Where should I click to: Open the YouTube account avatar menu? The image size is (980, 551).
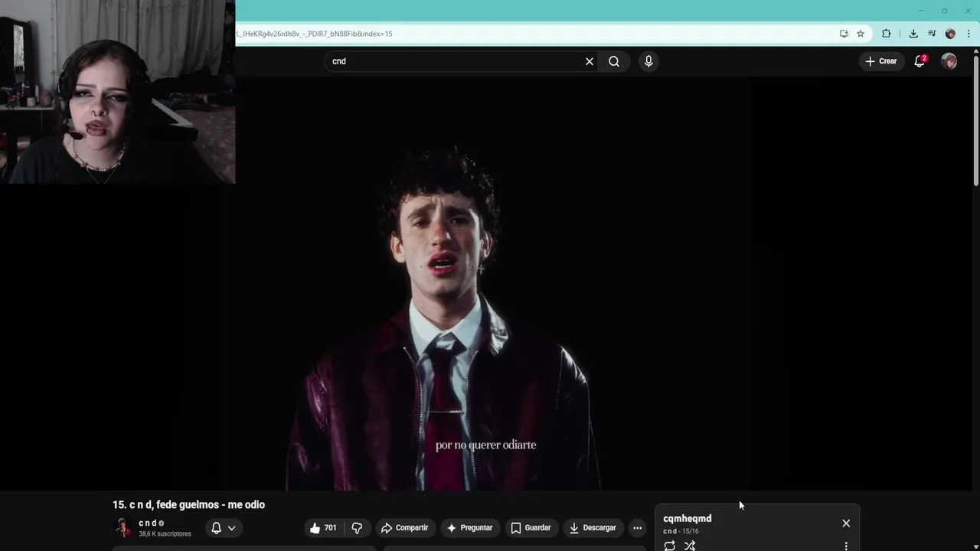(x=949, y=61)
